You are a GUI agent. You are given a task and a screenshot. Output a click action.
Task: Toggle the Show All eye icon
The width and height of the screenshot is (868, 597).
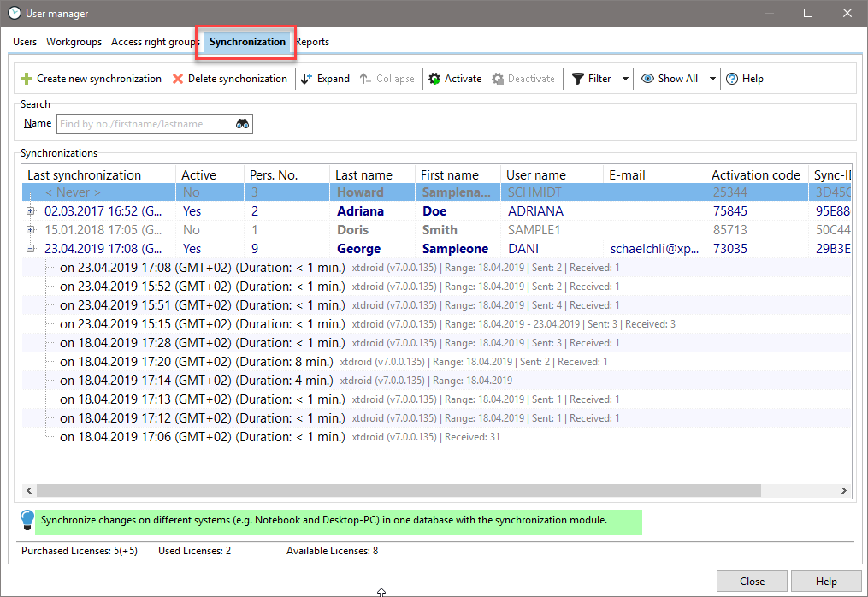(648, 79)
